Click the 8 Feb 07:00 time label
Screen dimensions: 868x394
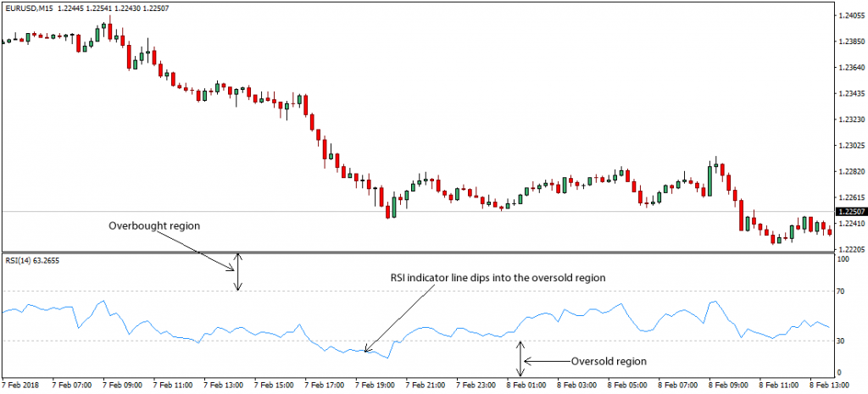pos(677,385)
